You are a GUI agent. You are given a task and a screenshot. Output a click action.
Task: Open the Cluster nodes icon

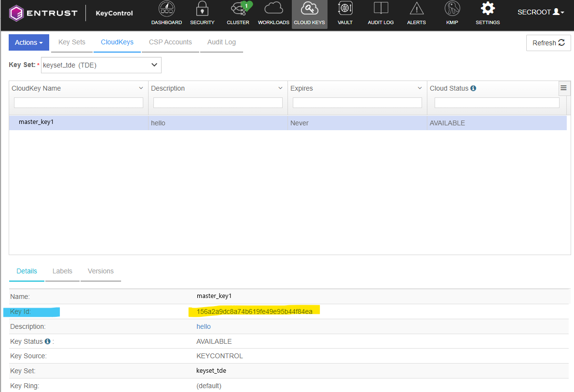pyautogui.click(x=238, y=9)
